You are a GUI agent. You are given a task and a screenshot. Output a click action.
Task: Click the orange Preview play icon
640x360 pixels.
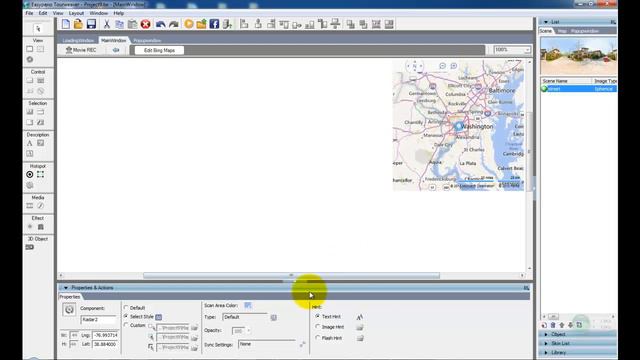coord(189,24)
